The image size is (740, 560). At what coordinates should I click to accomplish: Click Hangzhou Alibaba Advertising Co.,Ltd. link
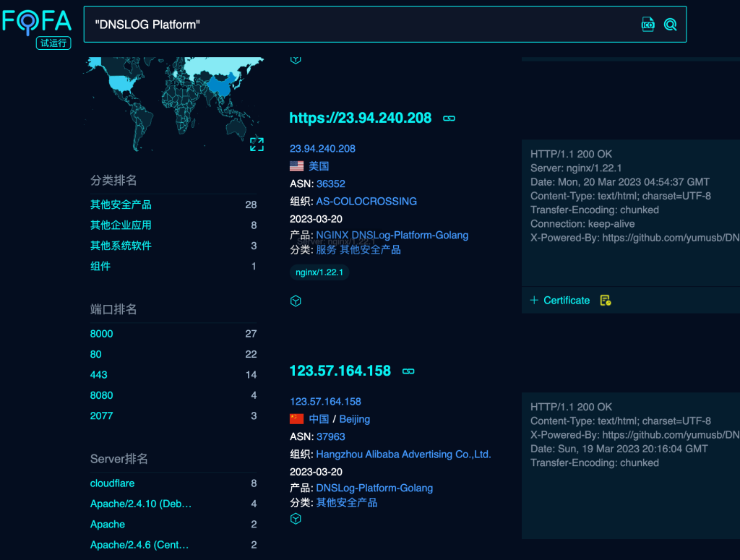coord(403,455)
